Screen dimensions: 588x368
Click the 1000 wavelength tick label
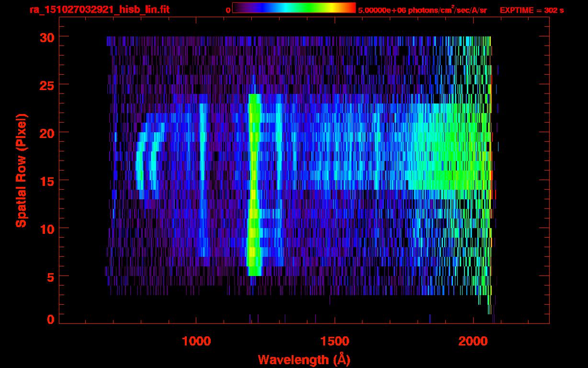196,341
